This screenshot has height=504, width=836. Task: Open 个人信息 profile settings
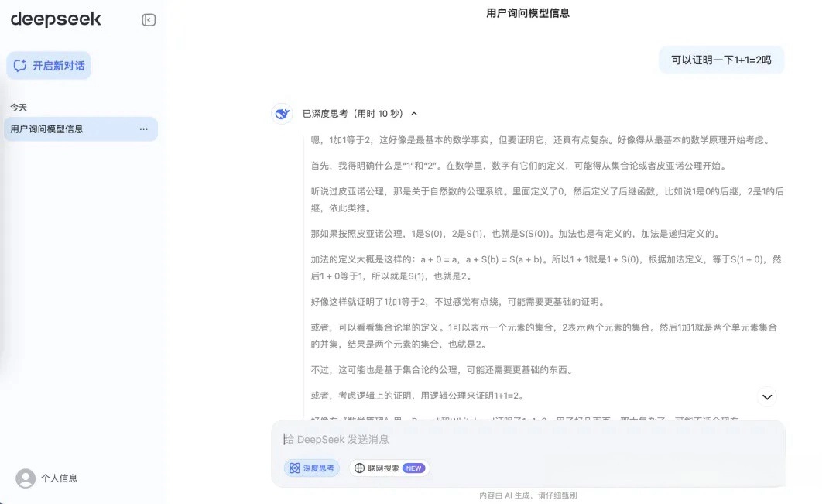coord(59,478)
